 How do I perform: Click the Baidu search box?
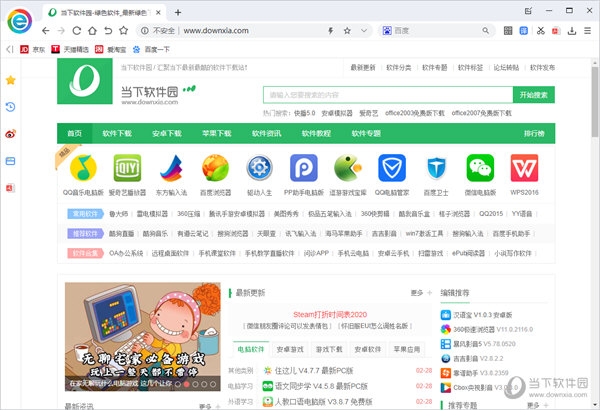(x=436, y=31)
